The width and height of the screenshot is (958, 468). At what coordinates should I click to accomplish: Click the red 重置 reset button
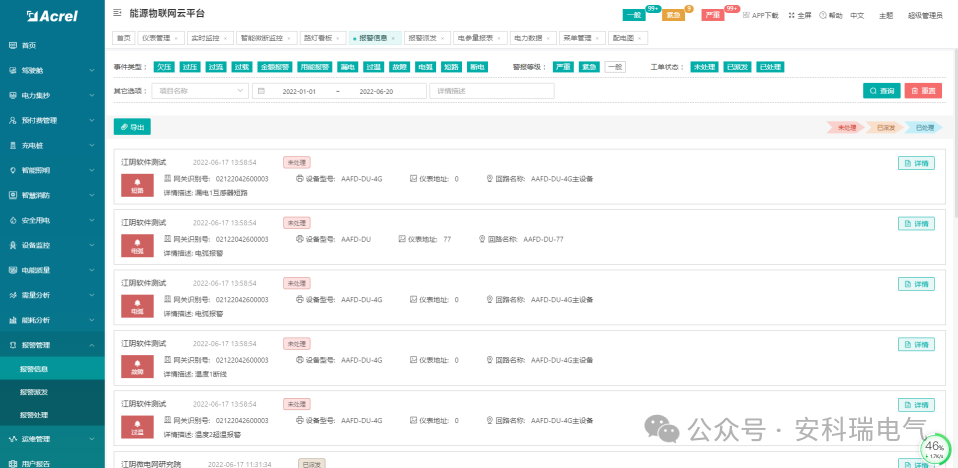click(x=923, y=91)
